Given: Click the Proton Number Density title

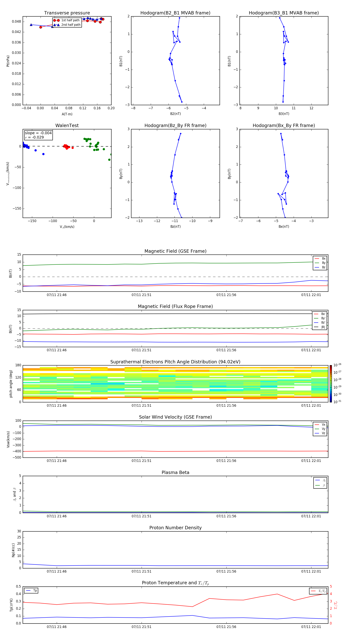Looking at the screenshot, I should click(175, 528).
